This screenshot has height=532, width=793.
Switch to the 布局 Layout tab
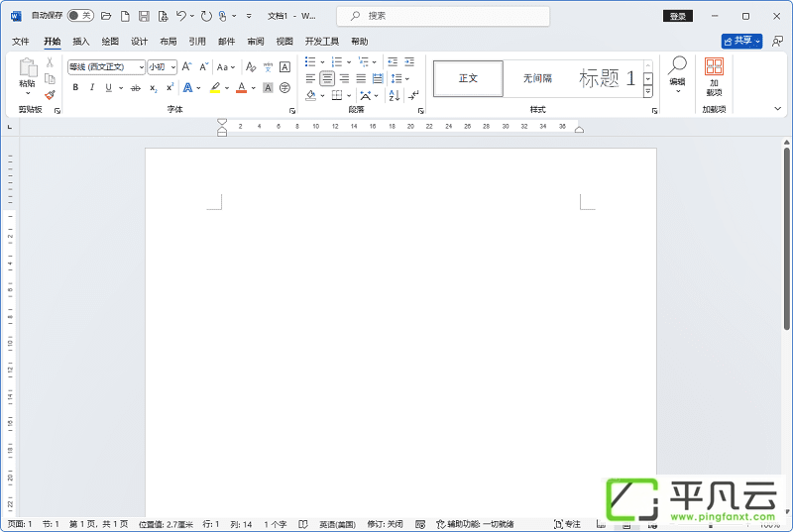(x=169, y=42)
